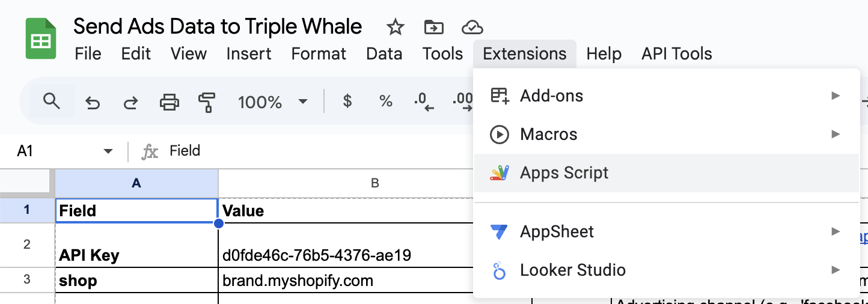
Task: Click the Apps Script colorful icon
Action: pos(500,173)
